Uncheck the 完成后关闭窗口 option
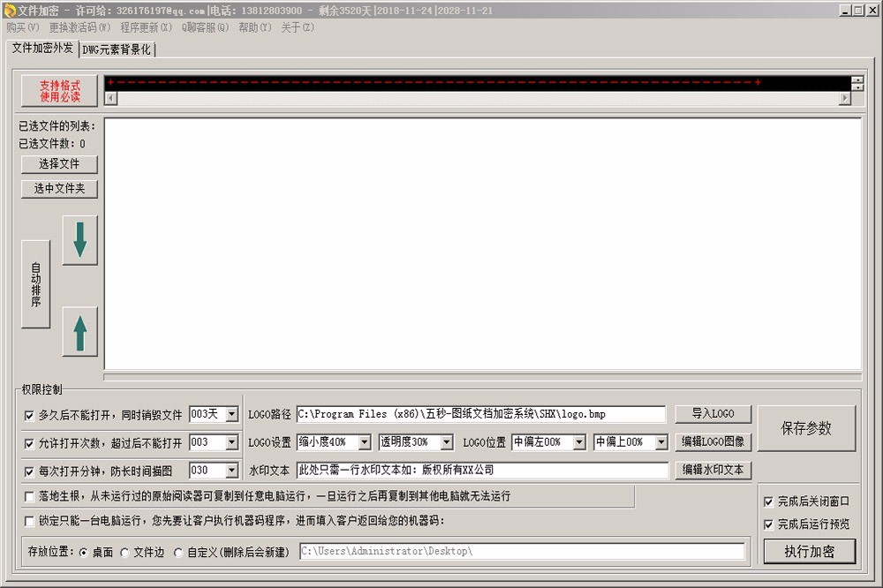883x588 pixels. 767,501
